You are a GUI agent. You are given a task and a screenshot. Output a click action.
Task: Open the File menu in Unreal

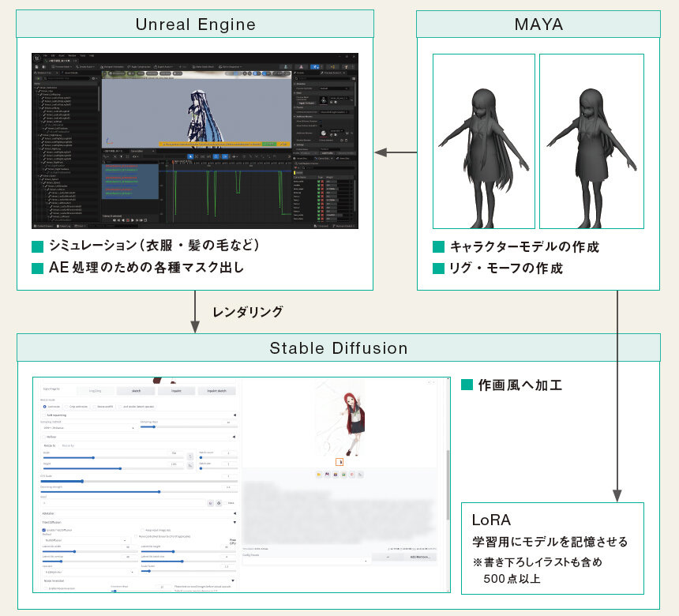pos(45,56)
